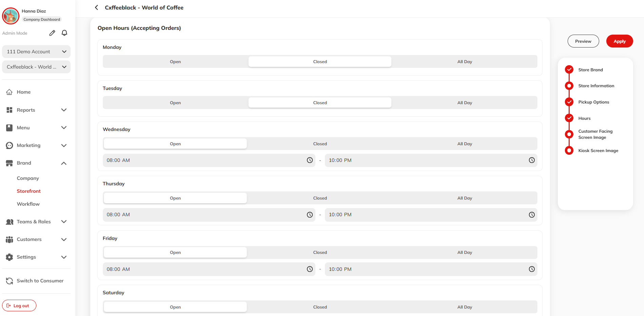This screenshot has height=316, width=644.
Task: Click the Store Brand checkmark step icon
Action: tap(569, 70)
